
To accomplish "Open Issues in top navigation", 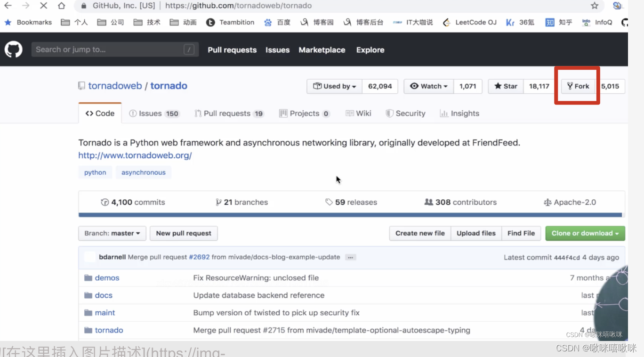I will 277,50.
